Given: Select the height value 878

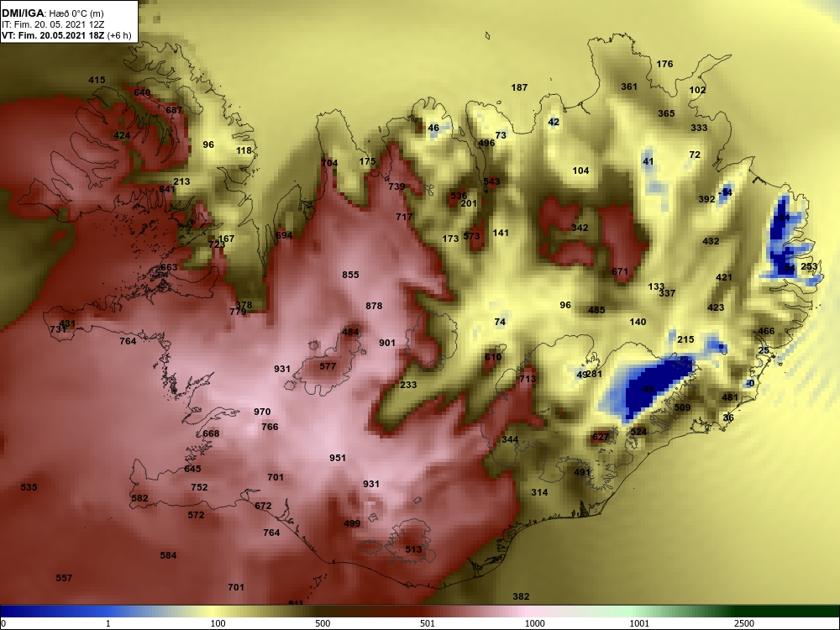Looking at the screenshot, I should pyautogui.click(x=374, y=306).
